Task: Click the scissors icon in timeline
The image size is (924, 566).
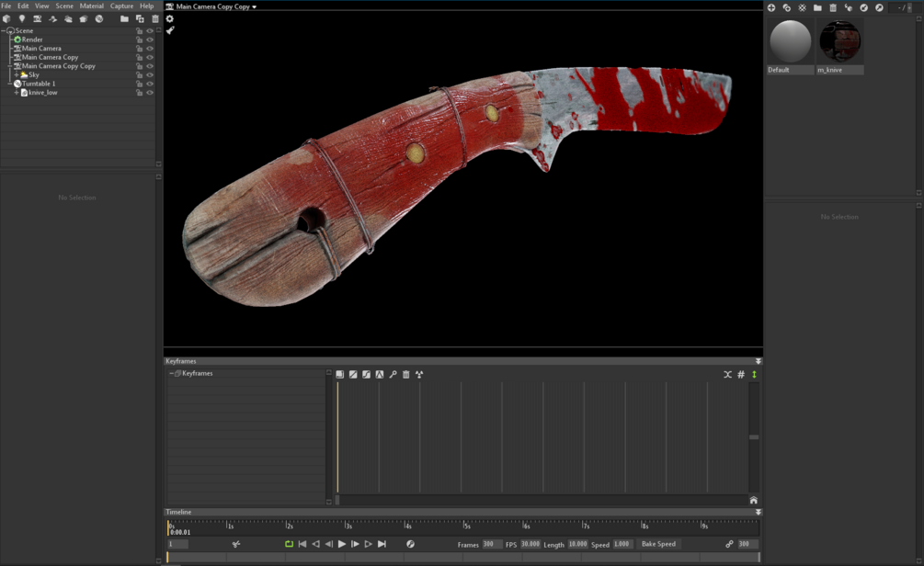Action: [236, 544]
